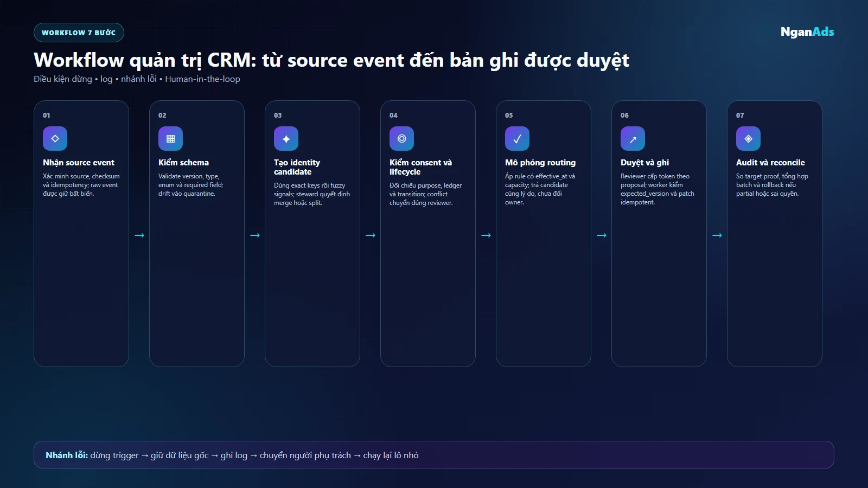Click step number 06 label

(x=624, y=115)
